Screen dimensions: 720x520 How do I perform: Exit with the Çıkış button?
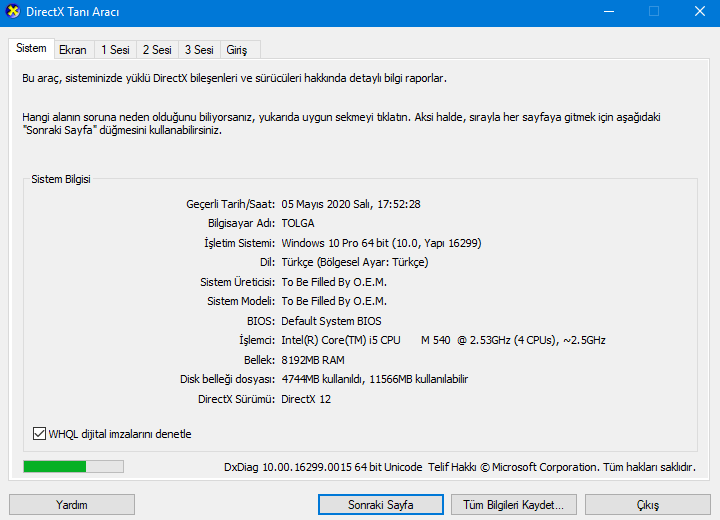pos(647,505)
